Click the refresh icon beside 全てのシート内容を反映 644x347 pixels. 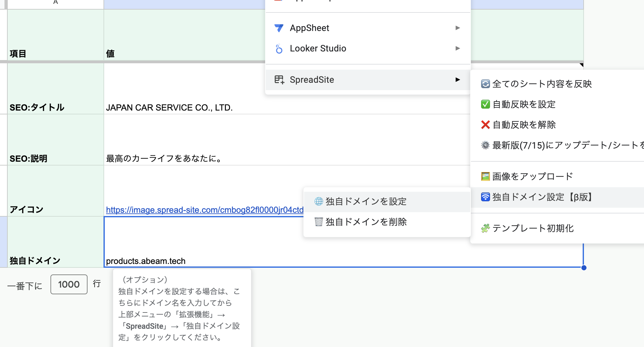(x=485, y=84)
